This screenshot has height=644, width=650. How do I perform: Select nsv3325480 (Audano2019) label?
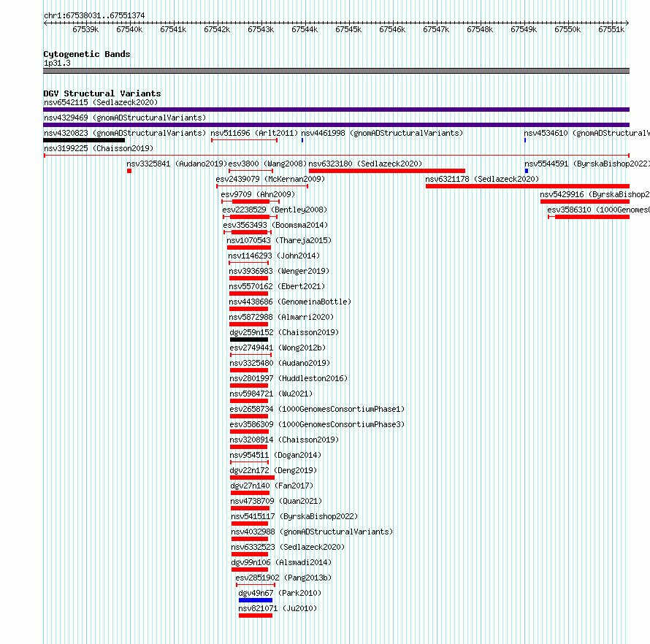tap(280, 363)
